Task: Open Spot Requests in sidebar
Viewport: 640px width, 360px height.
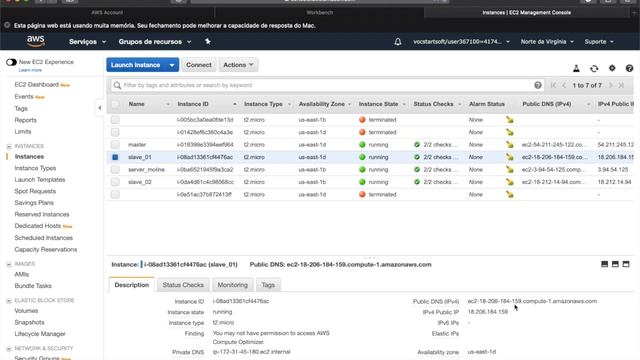Action: [35, 191]
